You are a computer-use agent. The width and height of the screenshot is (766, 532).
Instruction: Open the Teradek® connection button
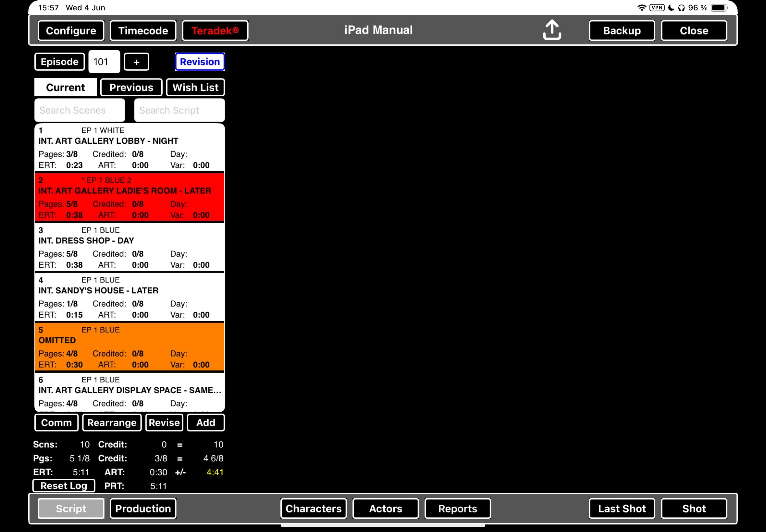pyautogui.click(x=215, y=31)
